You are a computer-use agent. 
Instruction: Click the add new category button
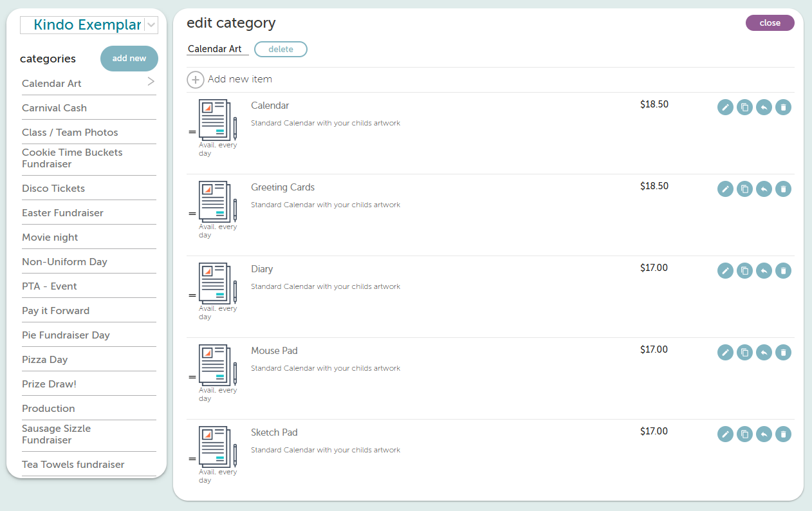tap(129, 59)
